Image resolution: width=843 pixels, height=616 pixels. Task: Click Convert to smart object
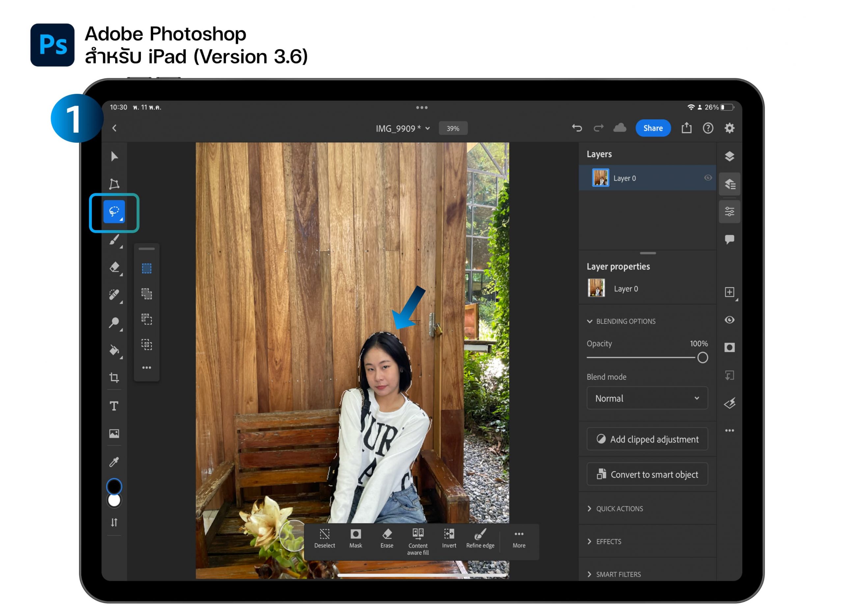pos(647,474)
